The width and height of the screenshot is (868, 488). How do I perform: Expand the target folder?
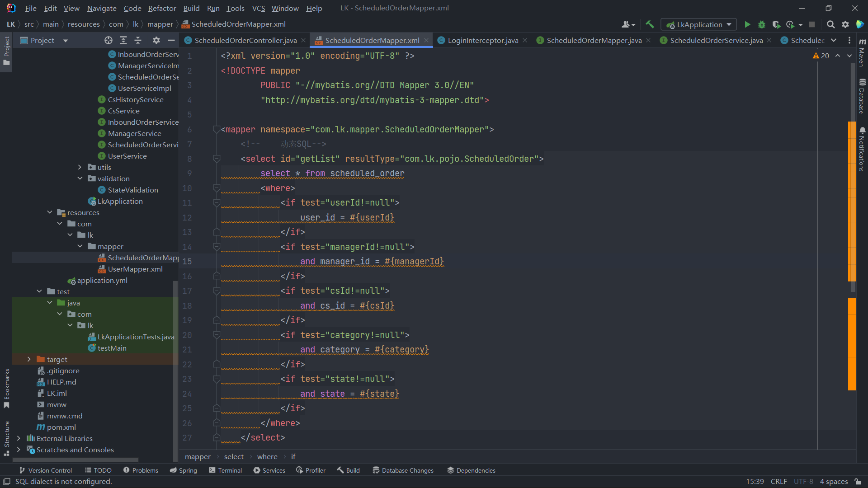(29, 359)
